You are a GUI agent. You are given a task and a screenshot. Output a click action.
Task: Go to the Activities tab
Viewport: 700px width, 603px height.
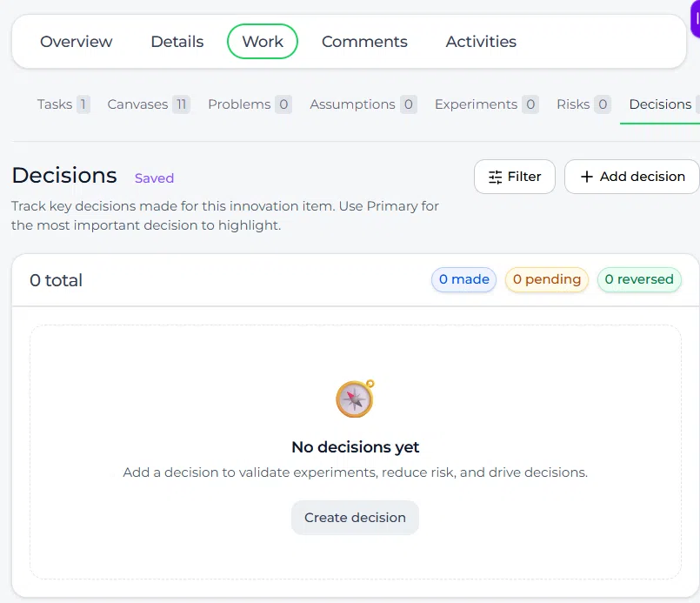481,42
